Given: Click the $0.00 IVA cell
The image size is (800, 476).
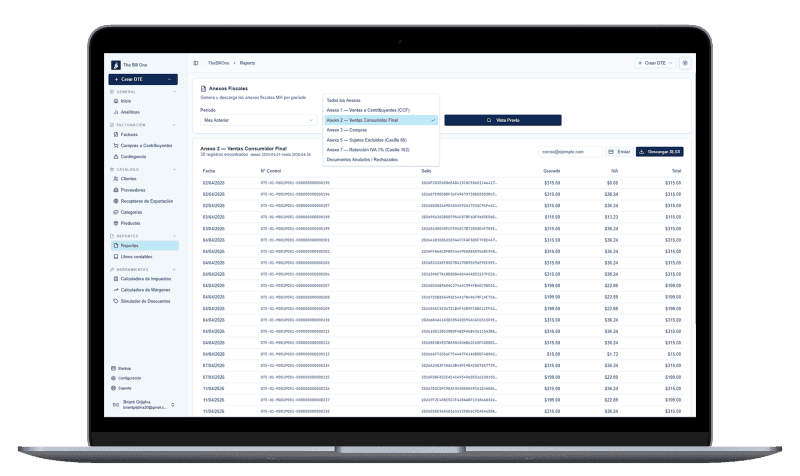Looking at the screenshot, I should tap(612, 183).
